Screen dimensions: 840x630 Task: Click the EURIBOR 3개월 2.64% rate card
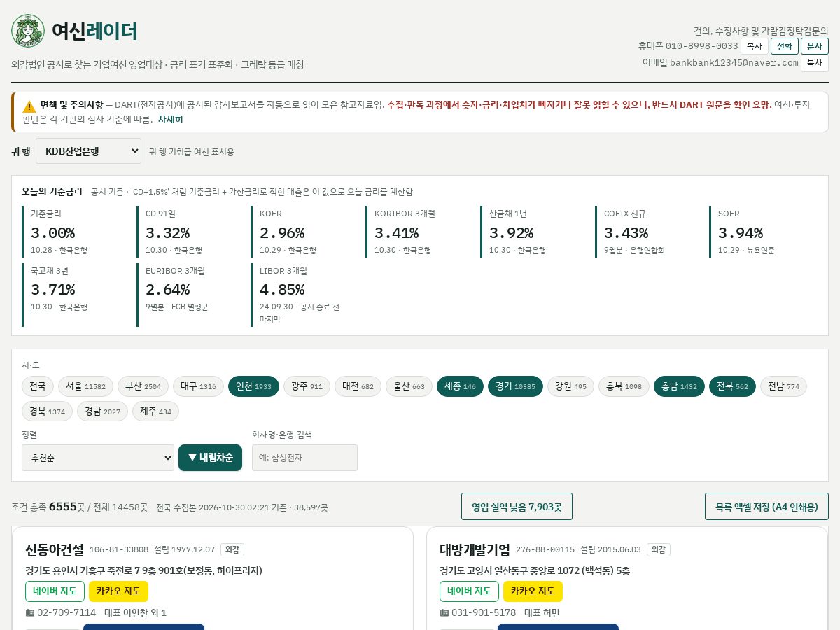coord(190,295)
